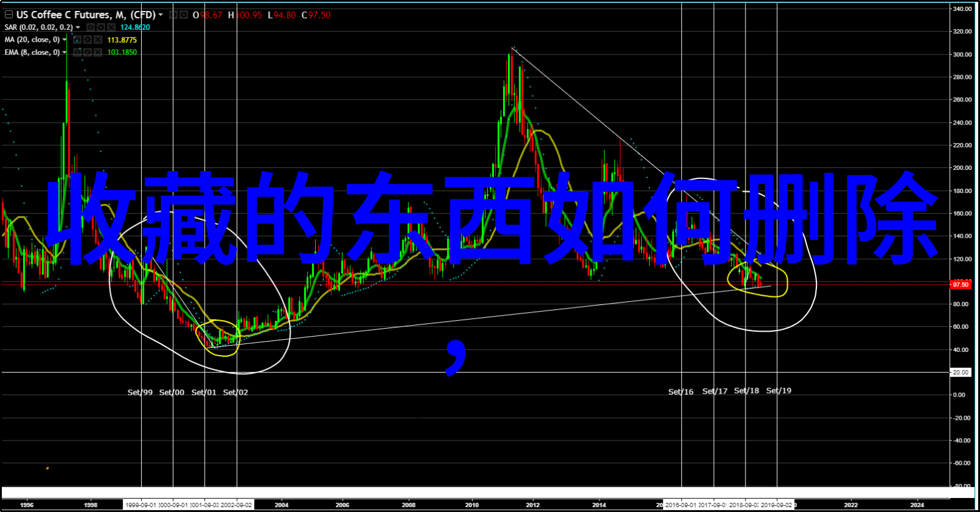
Task: Click the 20.00 horizontal line price label
Action: [960, 372]
